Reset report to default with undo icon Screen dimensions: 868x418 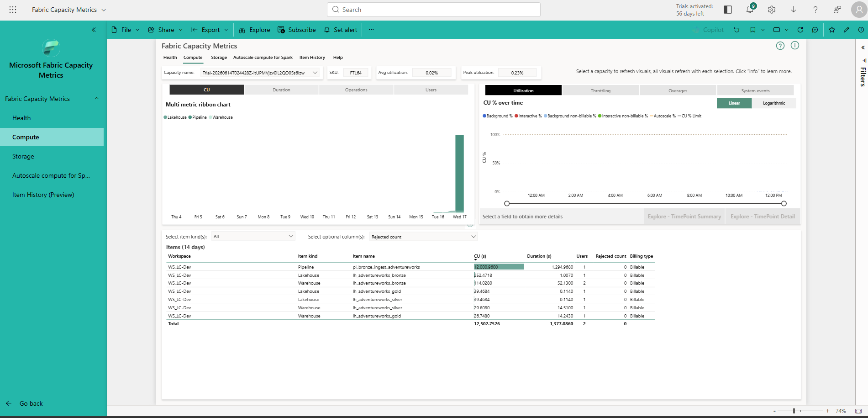point(736,30)
